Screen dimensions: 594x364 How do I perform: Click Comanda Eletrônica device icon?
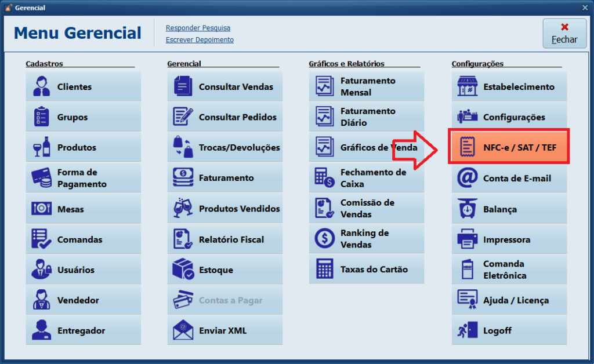468,269
